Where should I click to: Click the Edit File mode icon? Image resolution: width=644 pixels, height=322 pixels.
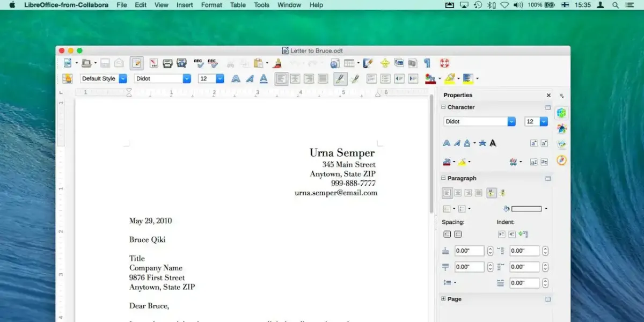[136, 63]
